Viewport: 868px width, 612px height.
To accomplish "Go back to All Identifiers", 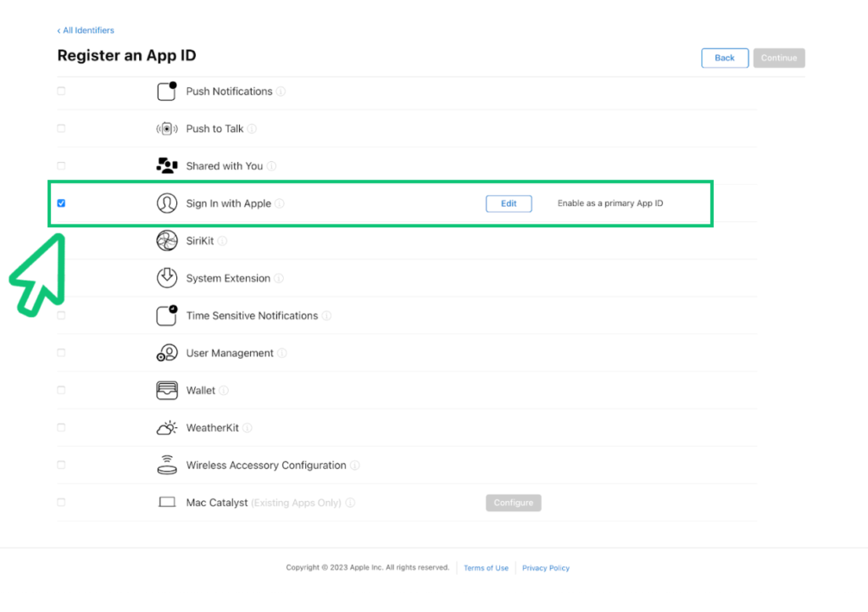I will (x=86, y=31).
